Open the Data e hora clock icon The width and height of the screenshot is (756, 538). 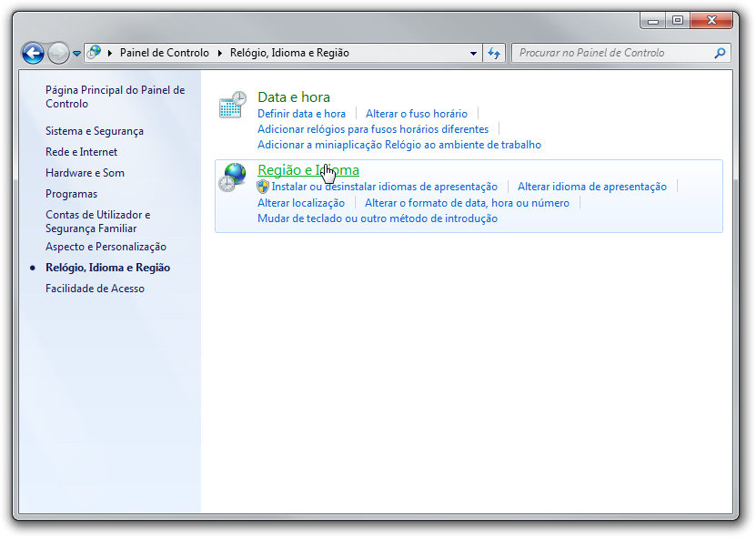[233, 105]
